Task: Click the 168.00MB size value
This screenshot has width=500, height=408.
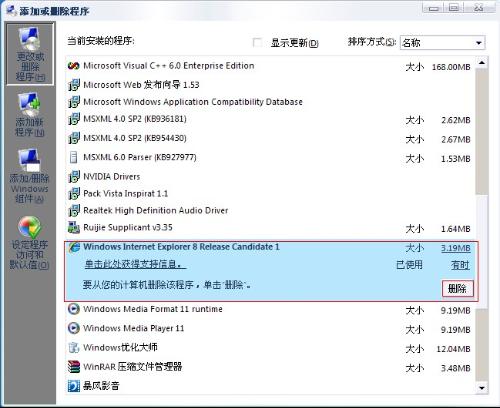Action: tap(451, 67)
